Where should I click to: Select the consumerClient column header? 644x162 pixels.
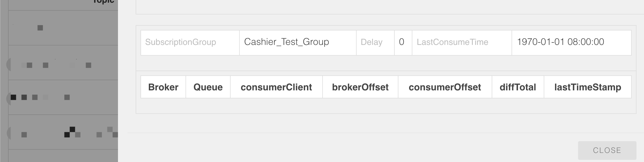pyautogui.click(x=276, y=87)
